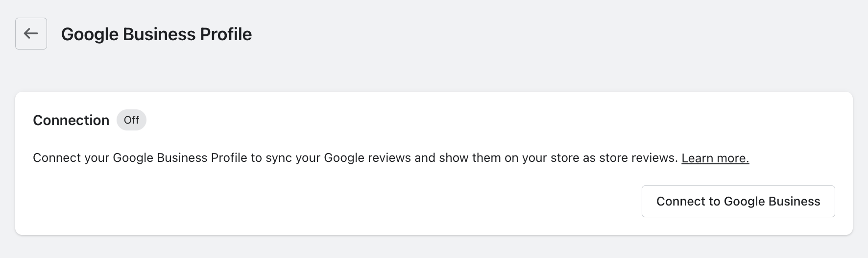The image size is (868, 258).
Task: Click the Off status badge
Action: point(131,120)
